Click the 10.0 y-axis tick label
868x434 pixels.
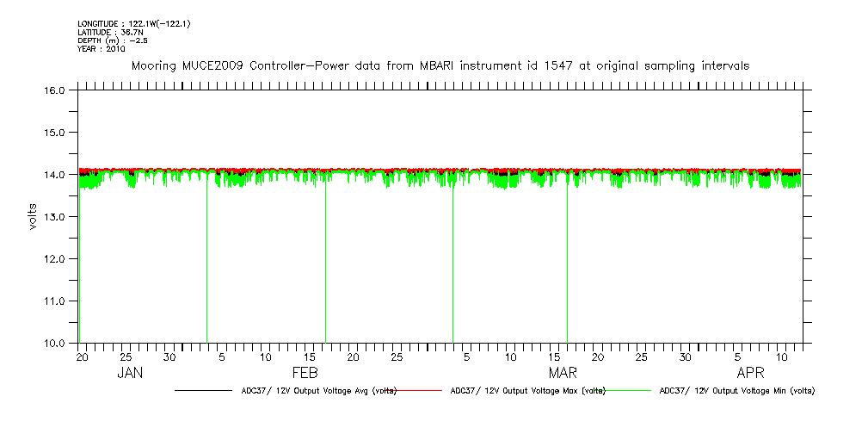pos(56,344)
